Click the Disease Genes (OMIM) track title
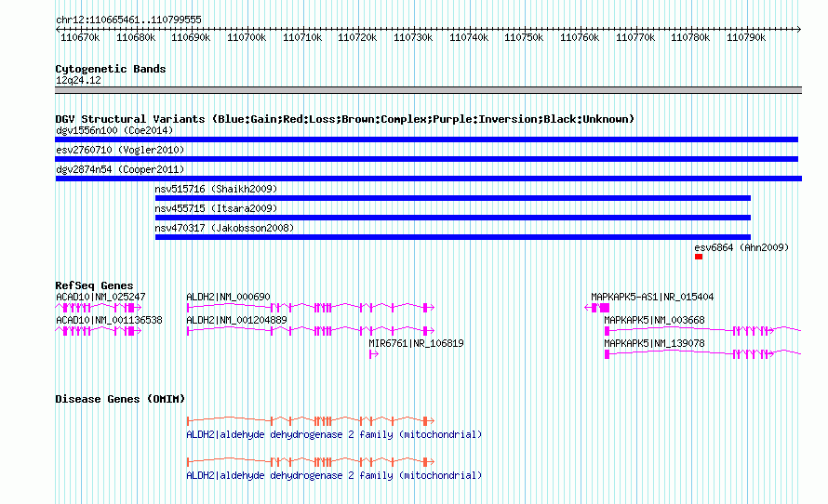Viewport: 828px width, 504px height. [120, 399]
